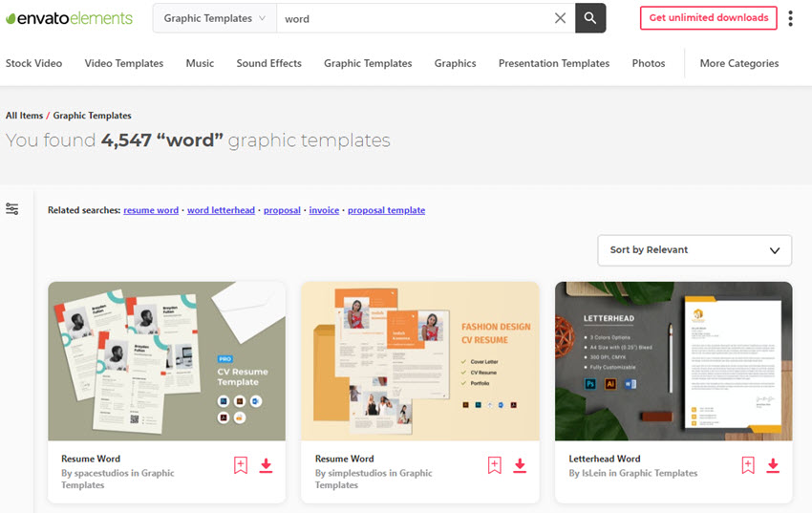Click Resume Word title by simplestudios
812x513 pixels.
pyautogui.click(x=344, y=459)
